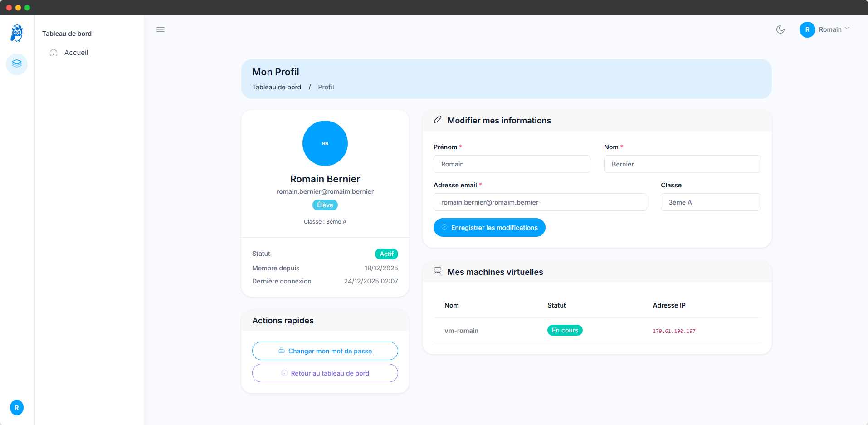Click the server icon beside Mes machines virtuelles
Image resolution: width=868 pixels, height=425 pixels.
tap(438, 270)
